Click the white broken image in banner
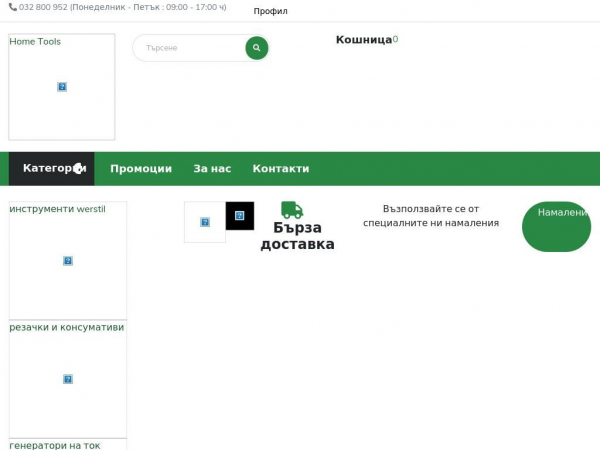Image resolution: width=600 pixels, height=450 pixels. pyautogui.click(x=205, y=222)
